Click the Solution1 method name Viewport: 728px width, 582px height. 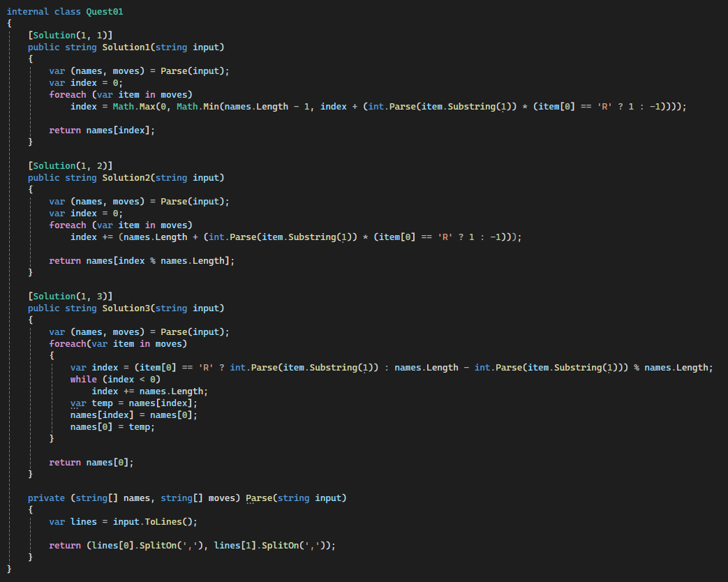coord(126,47)
